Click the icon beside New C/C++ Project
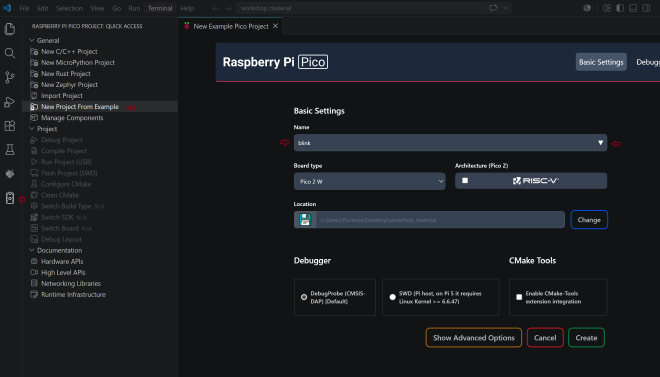Image resolution: width=660 pixels, height=377 pixels. 34,51
